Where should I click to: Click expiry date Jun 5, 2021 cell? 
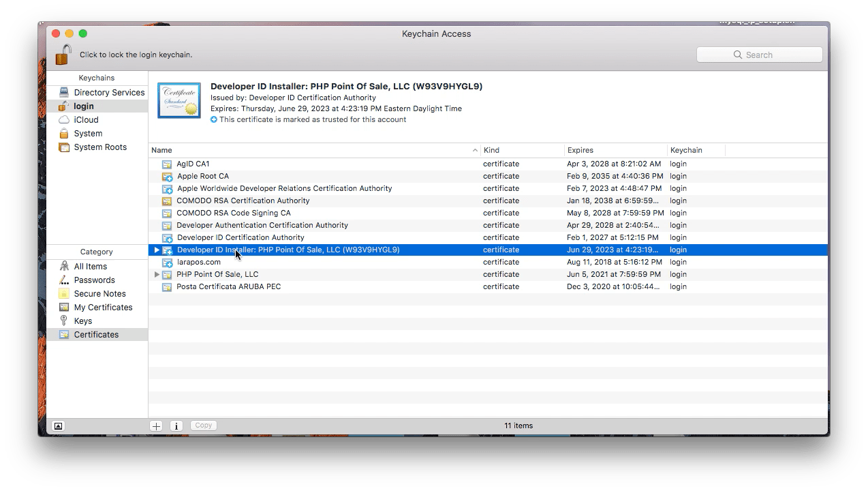coord(613,274)
